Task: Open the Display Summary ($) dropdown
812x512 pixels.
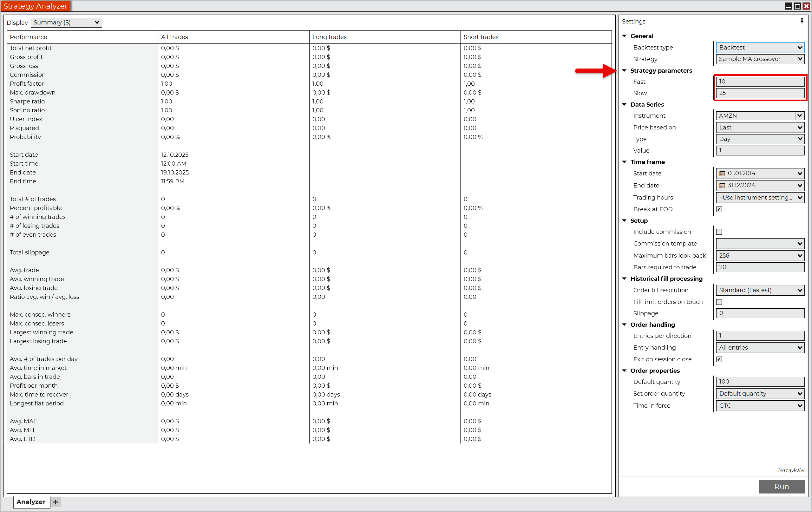Action: tap(66, 23)
